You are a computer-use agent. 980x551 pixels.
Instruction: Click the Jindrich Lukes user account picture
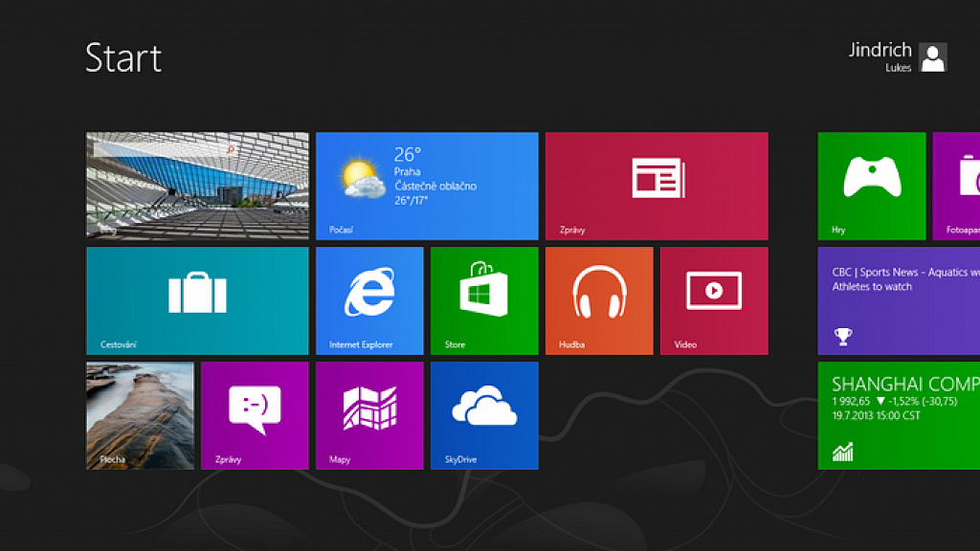933,57
